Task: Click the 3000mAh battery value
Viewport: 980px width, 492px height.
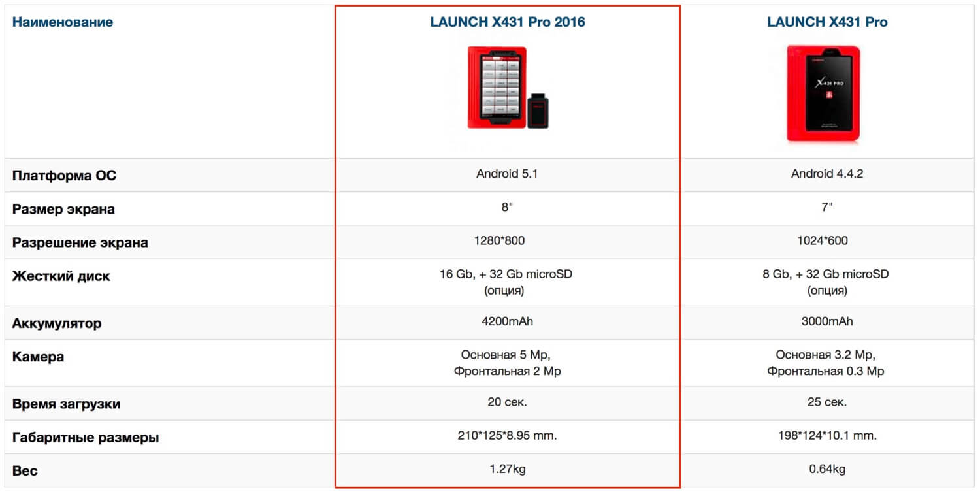Action: pos(826,321)
